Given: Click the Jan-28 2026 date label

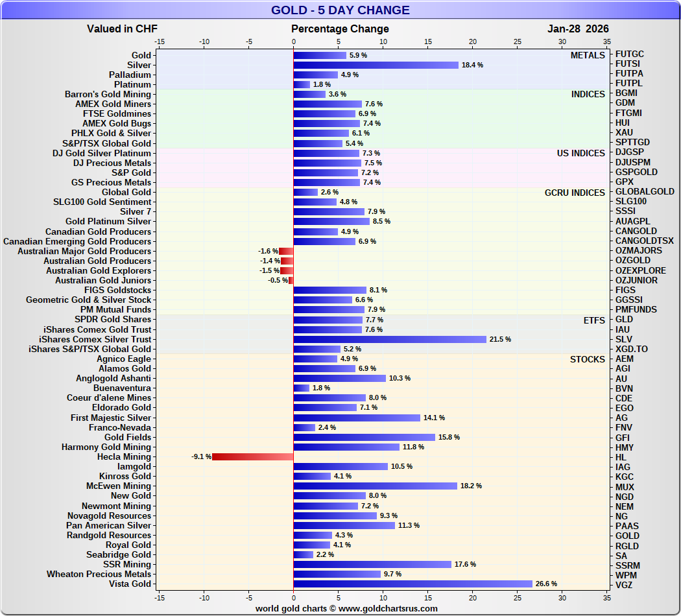Looking at the screenshot, I should 578,29.
